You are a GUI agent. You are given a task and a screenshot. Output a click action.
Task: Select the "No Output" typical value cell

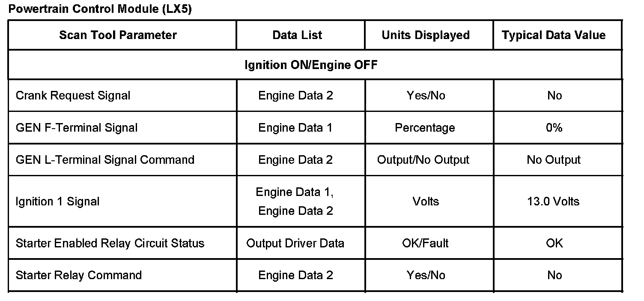coord(554,160)
